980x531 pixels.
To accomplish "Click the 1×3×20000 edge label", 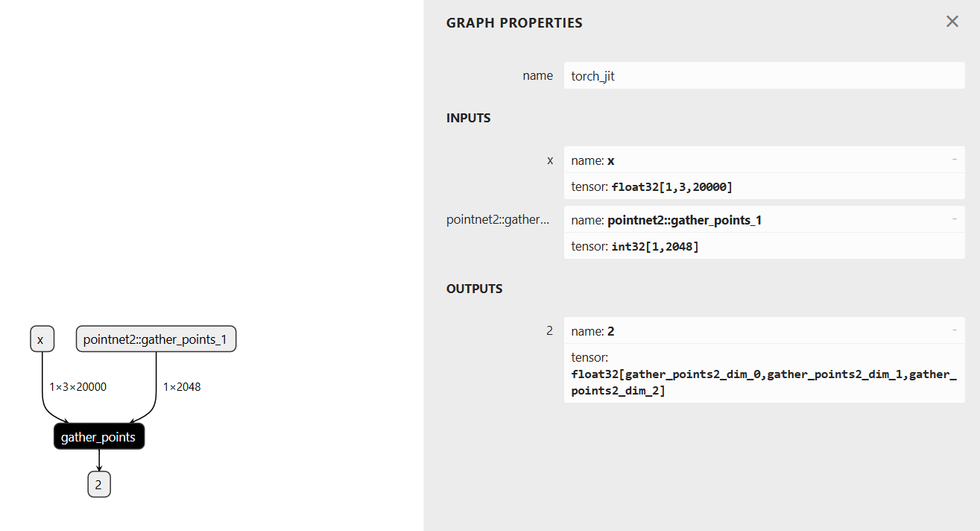I will coord(78,387).
